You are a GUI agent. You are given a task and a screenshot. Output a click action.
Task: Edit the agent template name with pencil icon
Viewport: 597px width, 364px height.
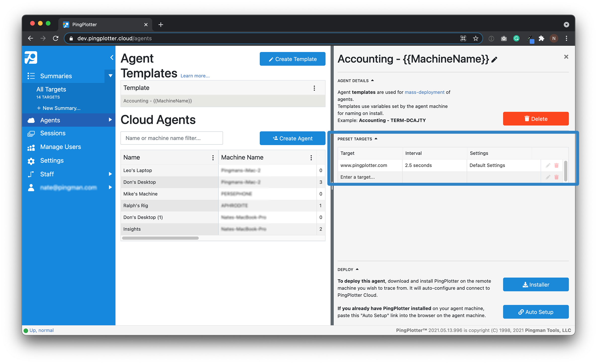494,59
